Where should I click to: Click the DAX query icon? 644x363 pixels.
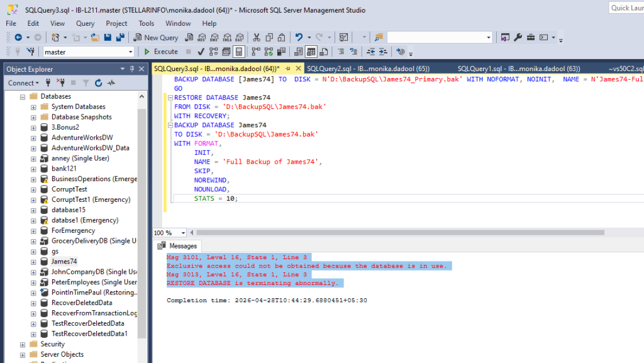point(240,37)
